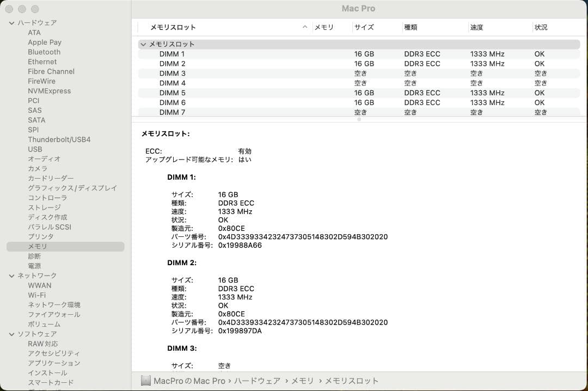Click serial number 0x199897DA

240,331
